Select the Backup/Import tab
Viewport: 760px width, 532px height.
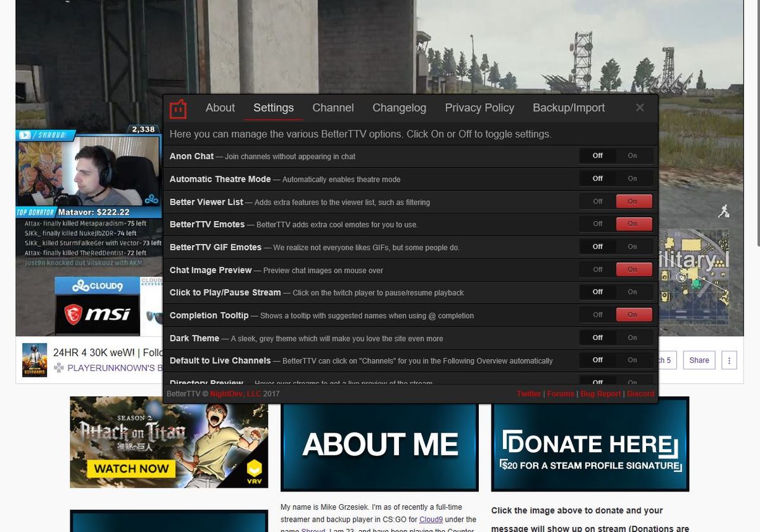569,108
